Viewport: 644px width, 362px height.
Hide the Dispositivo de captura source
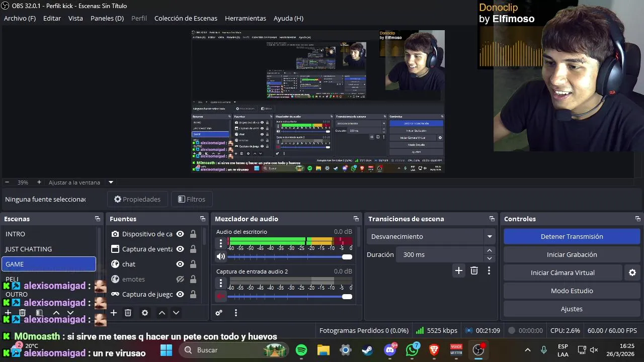click(180, 234)
